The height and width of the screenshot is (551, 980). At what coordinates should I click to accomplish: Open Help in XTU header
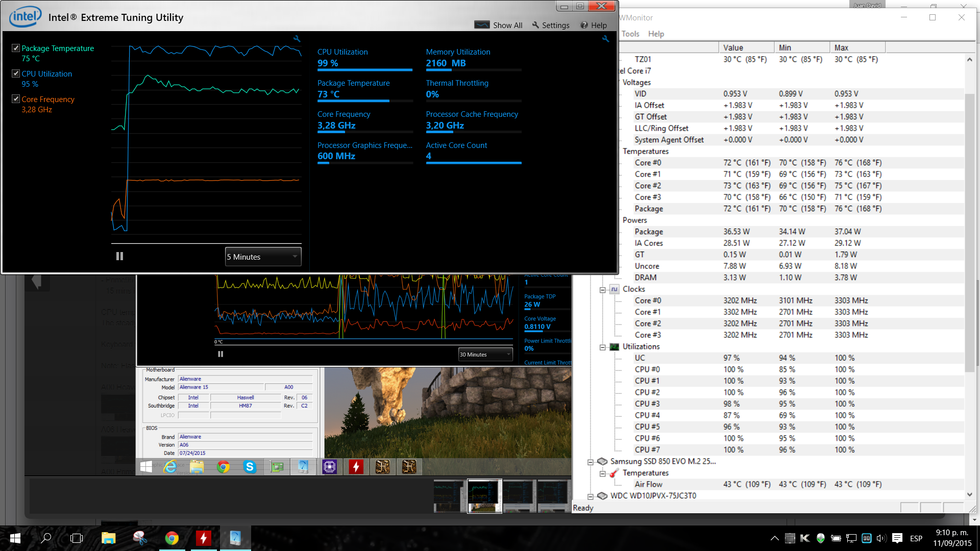click(x=594, y=25)
